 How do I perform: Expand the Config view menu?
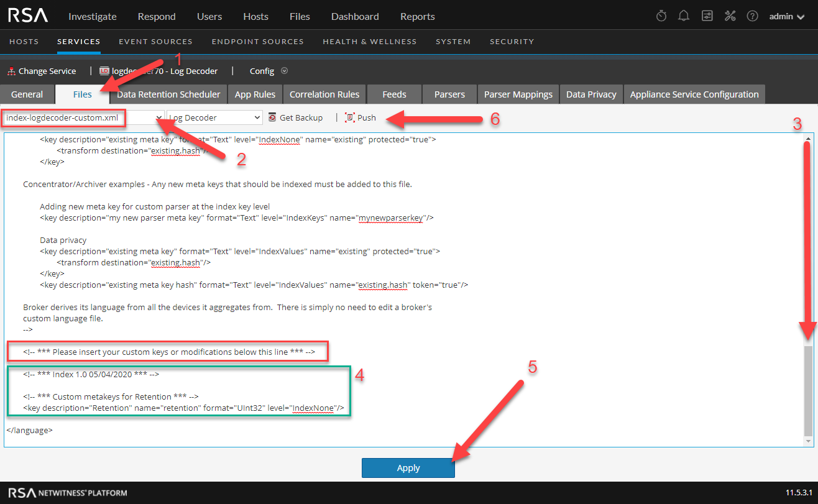[x=284, y=71]
